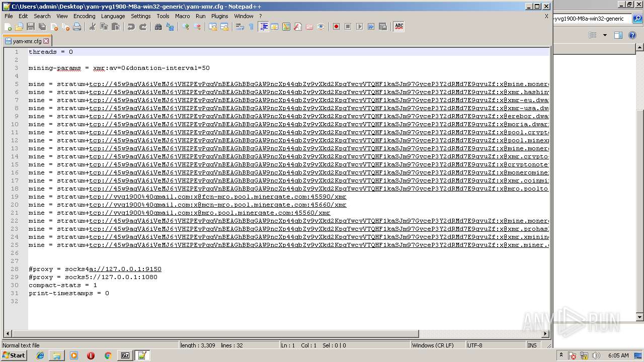Click the Zoom In toolbar icon

click(x=186, y=27)
